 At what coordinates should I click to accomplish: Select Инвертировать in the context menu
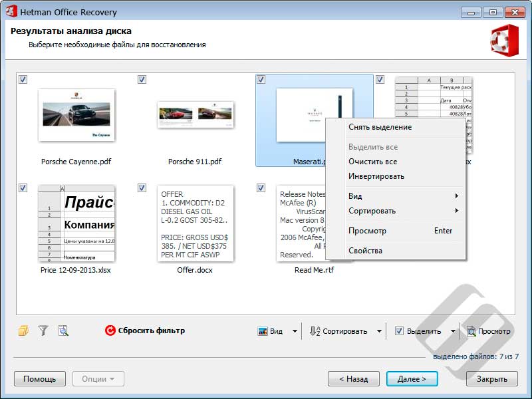tap(396, 176)
